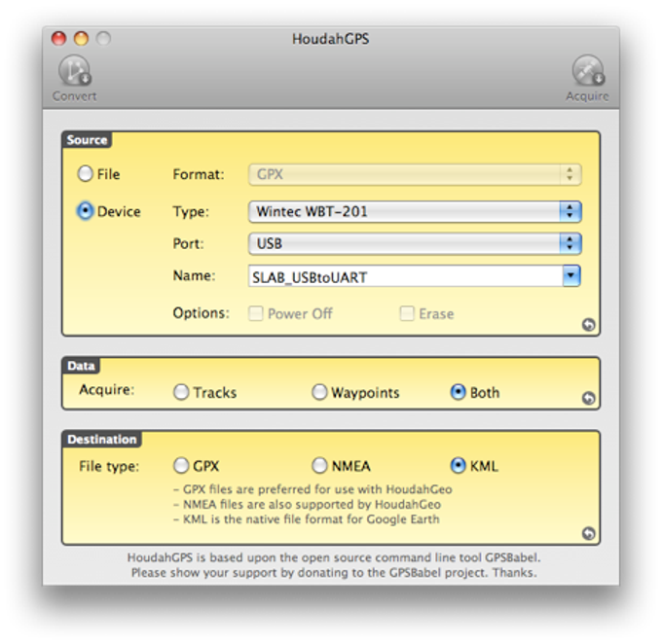The image size is (662, 644).
Task: Click the Convert toolbar icon
Action: [x=75, y=70]
